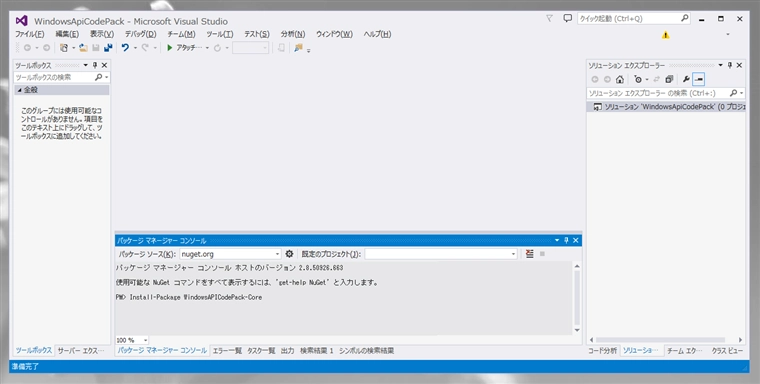Click Collapse All icon in Solution Explorer

pyautogui.click(x=669, y=80)
